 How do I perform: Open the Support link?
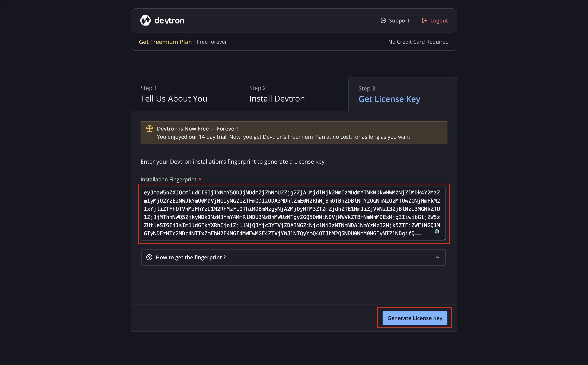point(399,21)
